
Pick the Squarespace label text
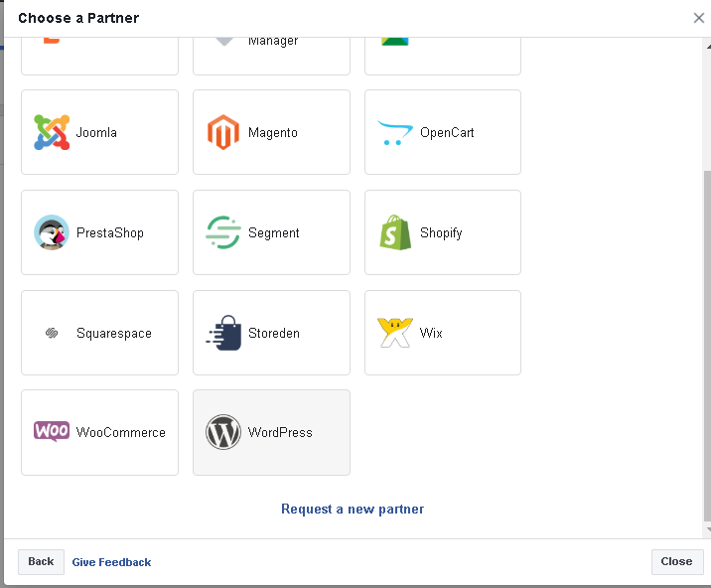click(x=114, y=334)
